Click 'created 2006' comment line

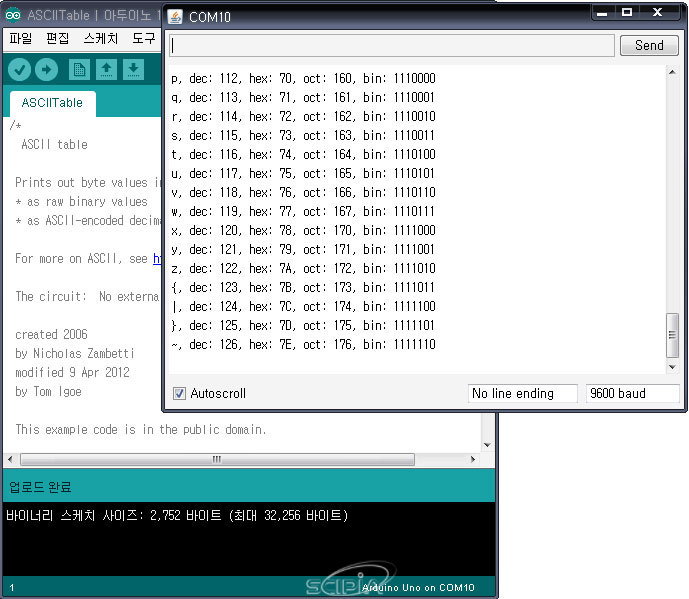coord(51,335)
